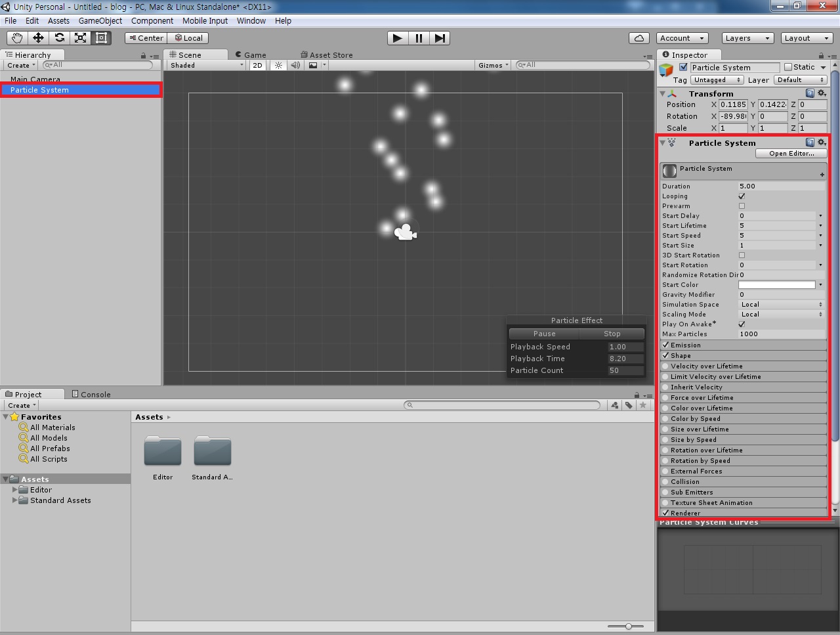This screenshot has height=635, width=840.
Task: Open the Shaded draw mode dropdown
Action: coord(204,65)
